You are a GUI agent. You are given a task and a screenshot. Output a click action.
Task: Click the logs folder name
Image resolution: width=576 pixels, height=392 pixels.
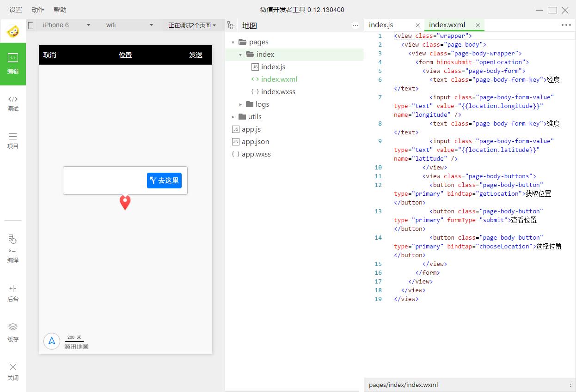tap(262, 104)
